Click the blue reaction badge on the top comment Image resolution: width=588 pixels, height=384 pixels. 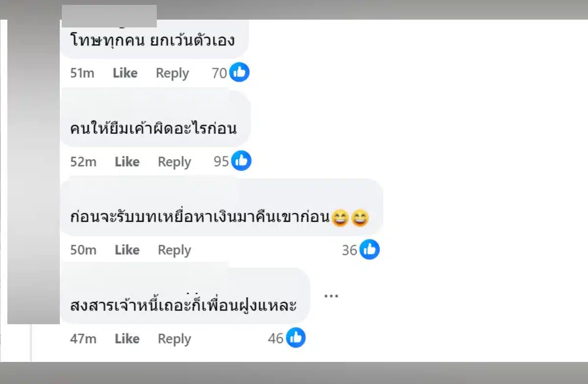coord(240,72)
